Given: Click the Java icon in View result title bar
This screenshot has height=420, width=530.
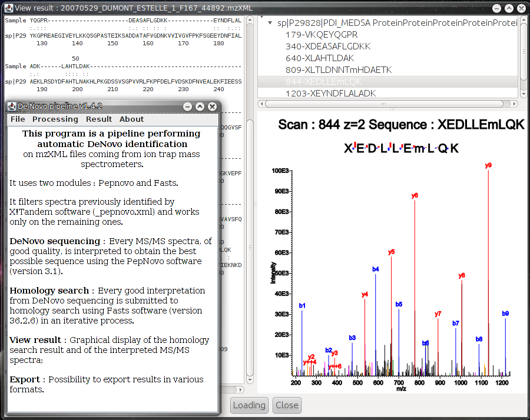Looking at the screenshot, I should [8, 8].
